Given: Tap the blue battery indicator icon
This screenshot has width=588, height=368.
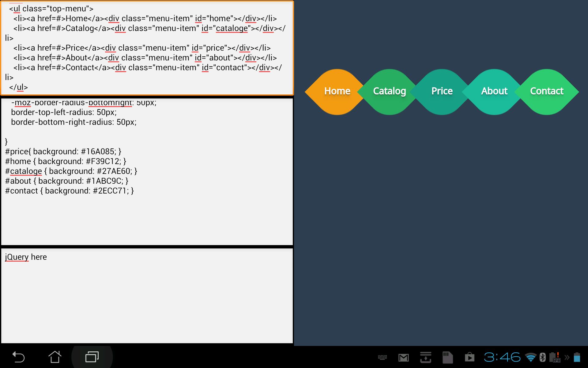Looking at the screenshot, I should pos(577,358).
